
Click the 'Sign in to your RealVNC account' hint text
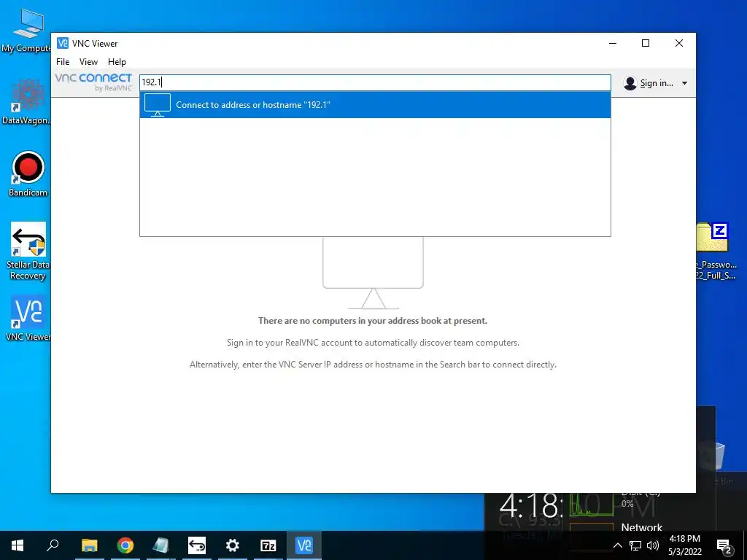(x=373, y=343)
